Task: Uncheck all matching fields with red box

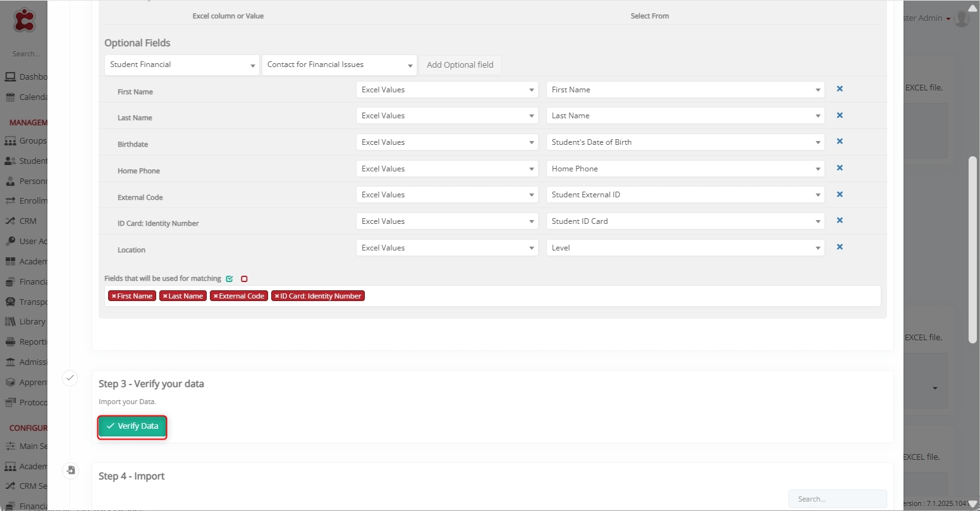Action: (244, 279)
